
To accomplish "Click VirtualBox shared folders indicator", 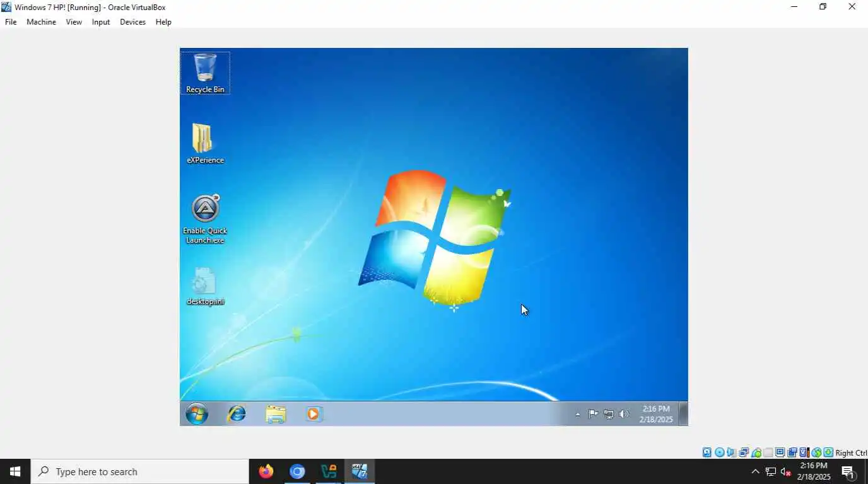I will pyautogui.click(x=768, y=452).
